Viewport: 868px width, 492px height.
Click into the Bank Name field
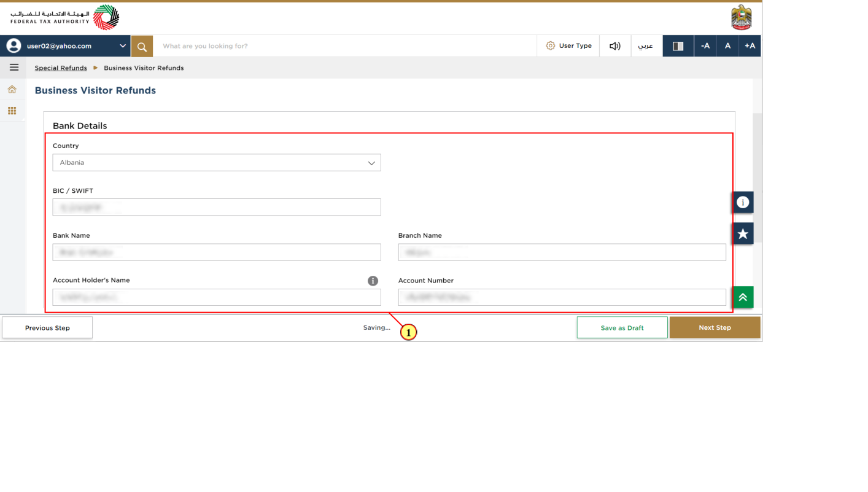(217, 252)
